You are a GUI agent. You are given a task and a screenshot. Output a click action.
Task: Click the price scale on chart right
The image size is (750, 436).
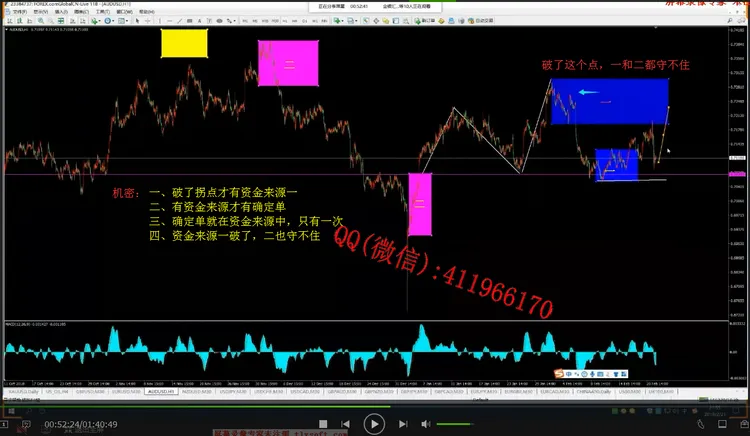click(x=737, y=172)
